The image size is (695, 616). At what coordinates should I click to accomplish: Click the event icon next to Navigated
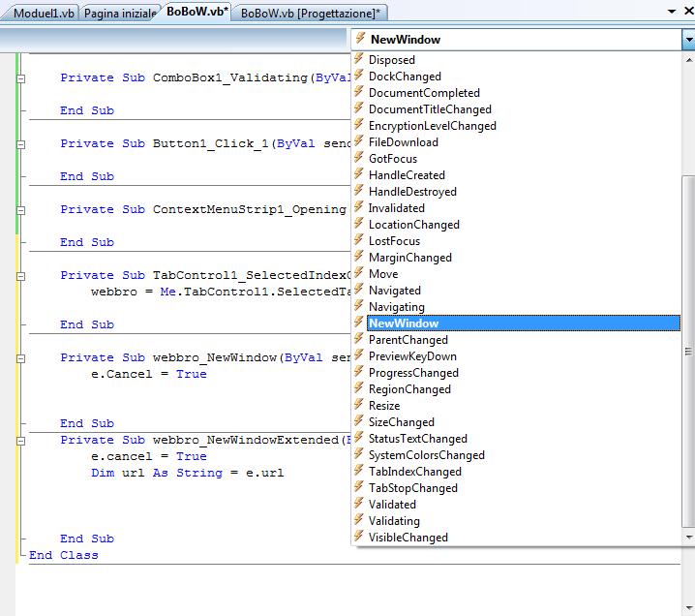click(x=359, y=290)
